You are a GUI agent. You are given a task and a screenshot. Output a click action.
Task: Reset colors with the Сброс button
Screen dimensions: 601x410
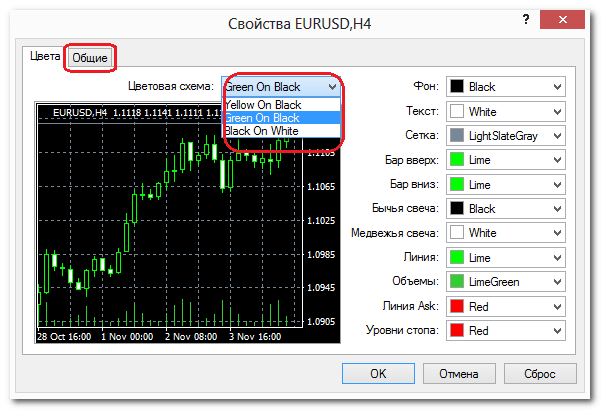[x=540, y=374]
